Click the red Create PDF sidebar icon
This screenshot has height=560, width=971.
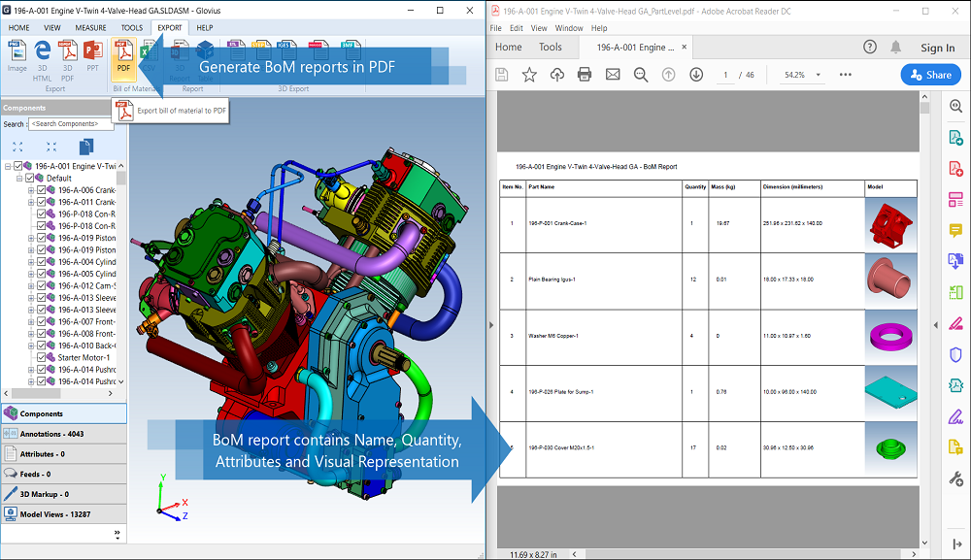click(955, 168)
